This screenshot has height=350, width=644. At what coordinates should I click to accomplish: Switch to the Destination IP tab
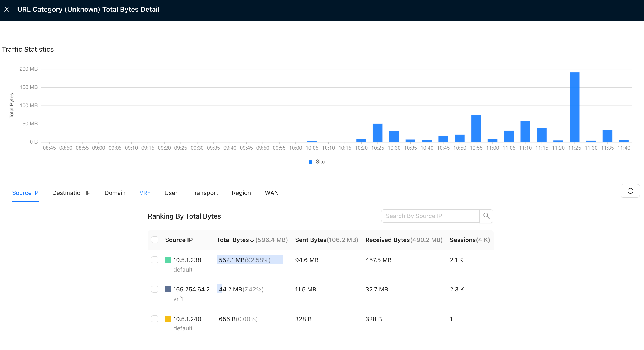coord(71,193)
